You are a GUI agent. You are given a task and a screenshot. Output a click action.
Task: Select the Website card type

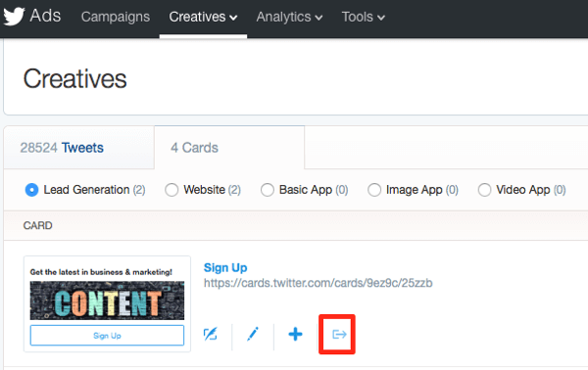click(x=171, y=190)
